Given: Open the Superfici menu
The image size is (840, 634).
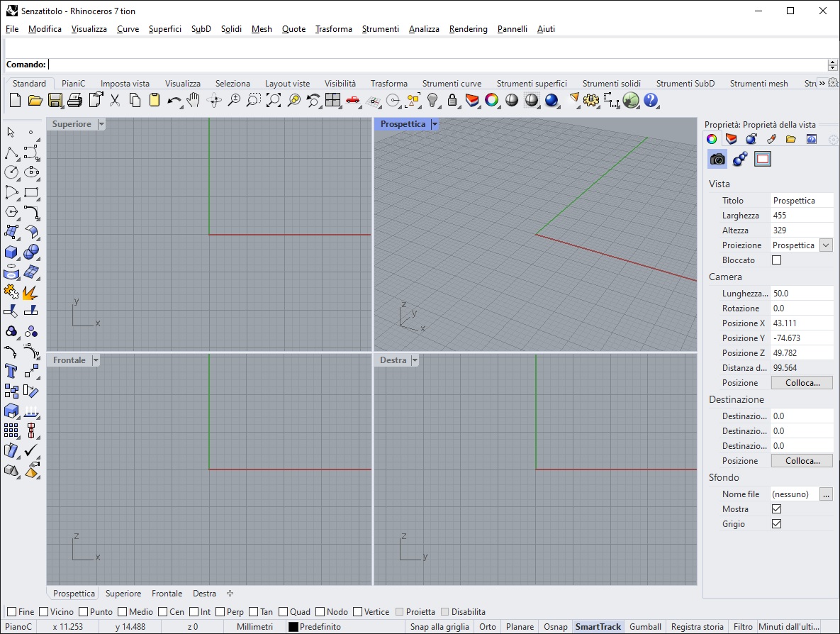Looking at the screenshot, I should pyautogui.click(x=165, y=29).
